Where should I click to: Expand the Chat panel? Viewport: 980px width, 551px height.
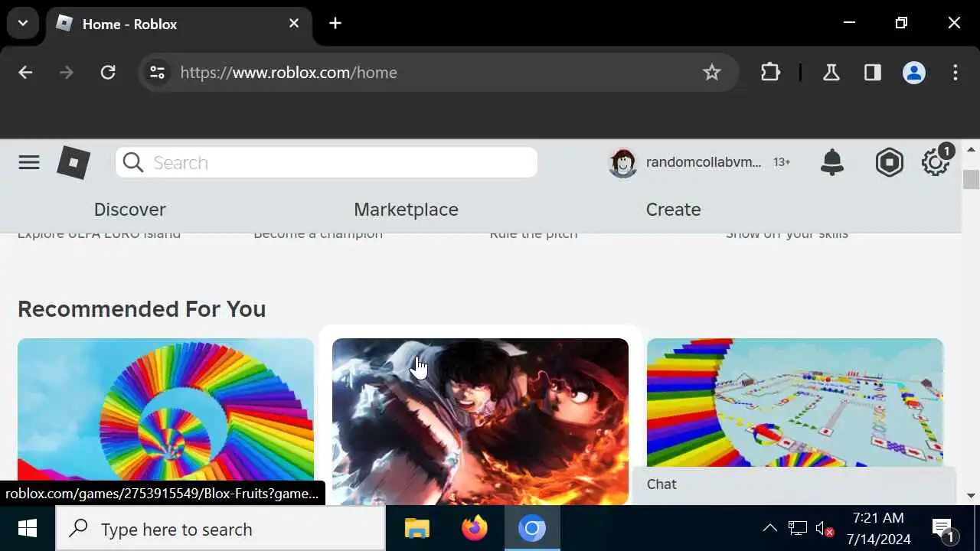[x=794, y=484]
